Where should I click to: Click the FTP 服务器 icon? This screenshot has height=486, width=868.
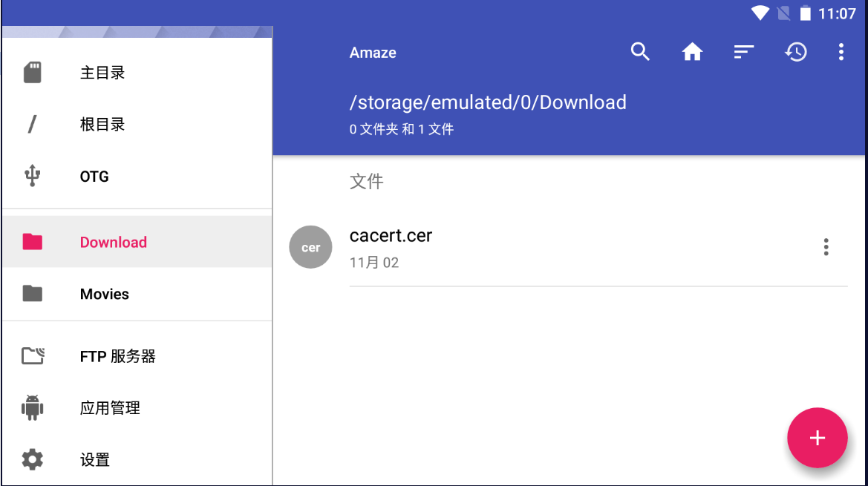point(33,356)
